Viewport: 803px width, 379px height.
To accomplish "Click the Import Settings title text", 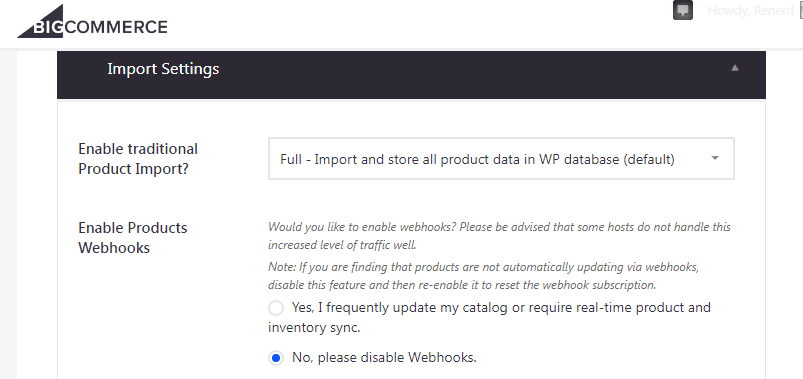I will (x=163, y=69).
